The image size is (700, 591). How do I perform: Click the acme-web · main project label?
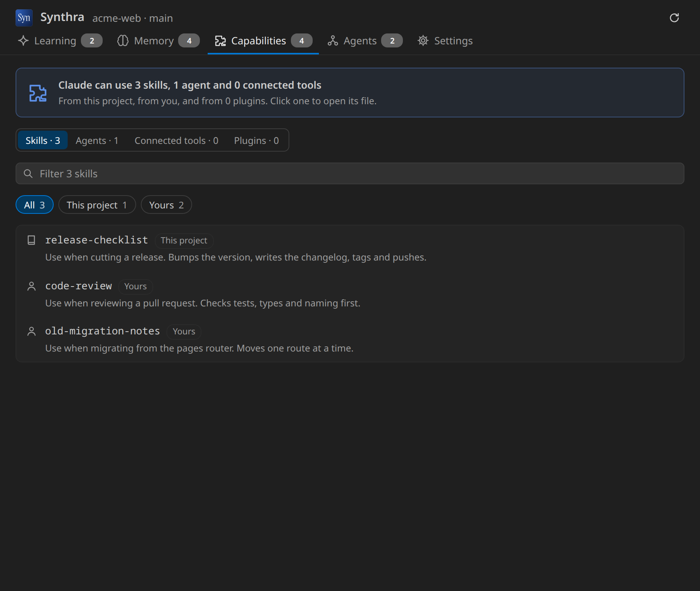pos(133,18)
